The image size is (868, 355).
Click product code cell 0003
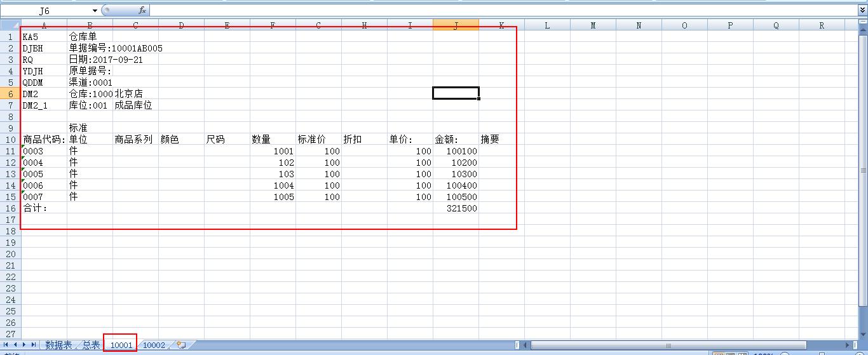tap(44, 151)
